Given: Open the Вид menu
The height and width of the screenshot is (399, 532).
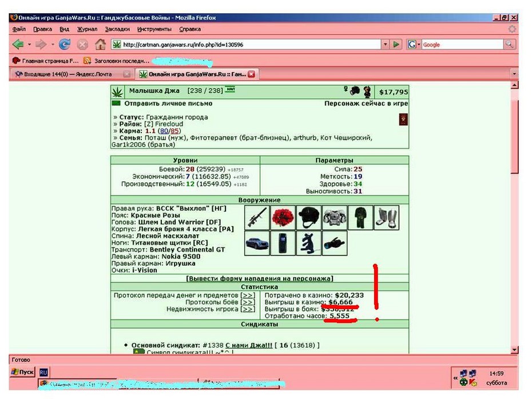Looking at the screenshot, I should 65,29.
